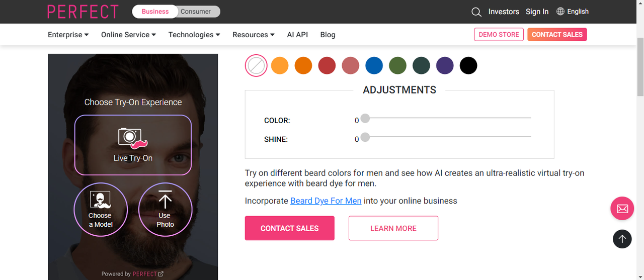Click the PERFECT logo in header
This screenshot has height=280, width=644.
[83, 12]
